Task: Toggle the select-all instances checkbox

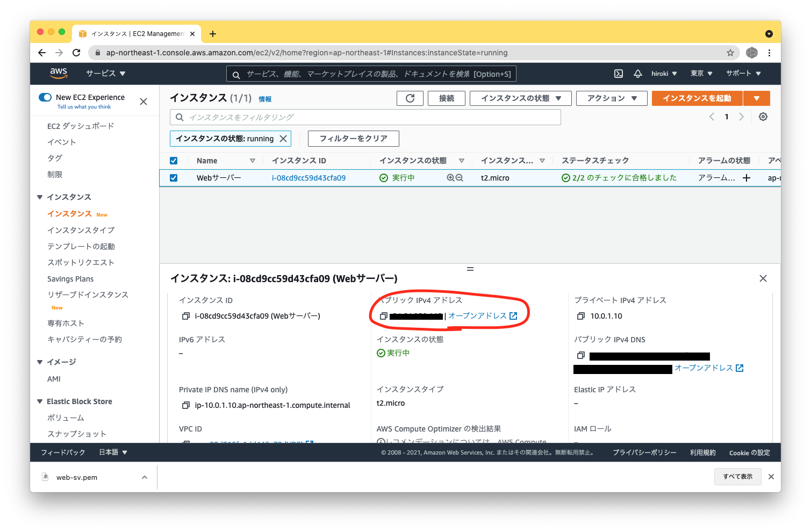Action: 174,160
